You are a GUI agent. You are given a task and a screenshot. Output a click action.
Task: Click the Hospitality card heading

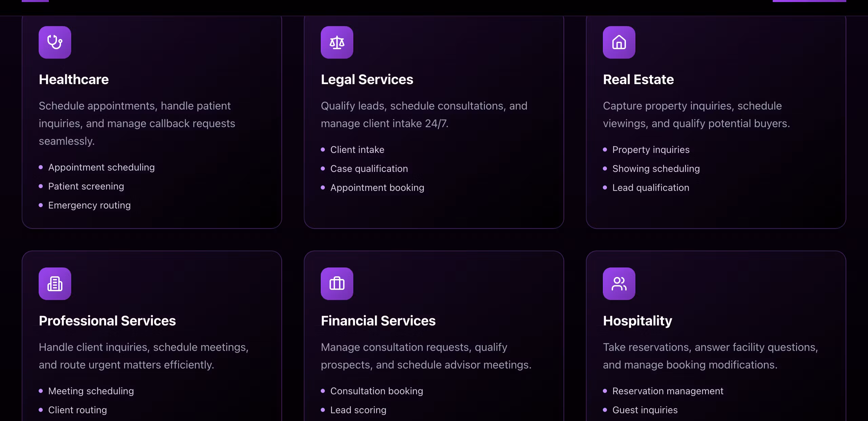point(638,321)
